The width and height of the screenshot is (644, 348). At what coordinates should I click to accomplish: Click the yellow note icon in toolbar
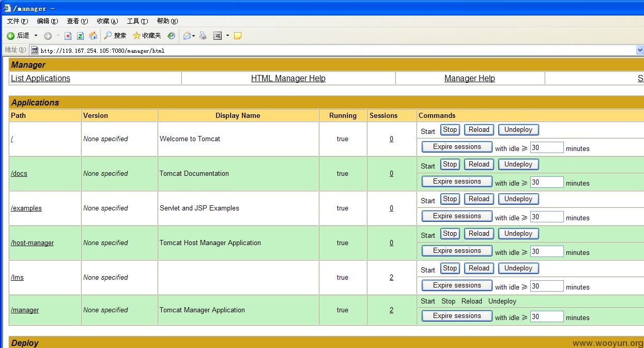[x=238, y=36]
